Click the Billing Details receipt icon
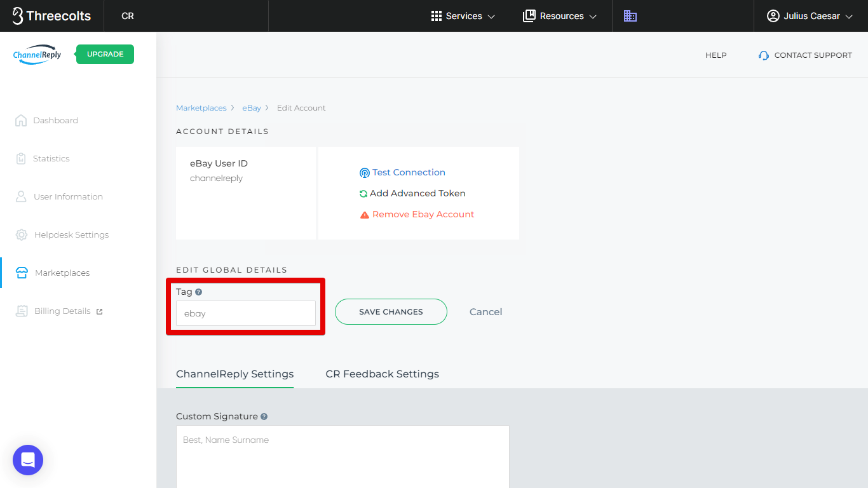The image size is (868, 488). (x=22, y=311)
